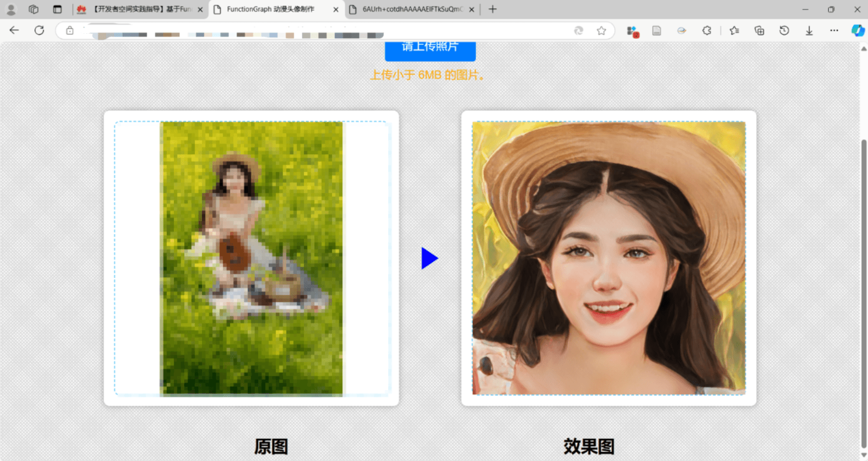The height and width of the screenshot is (461, 868).
Task: Switch to the 开发者空间实践指导 tab
Action: coord(140,9)
